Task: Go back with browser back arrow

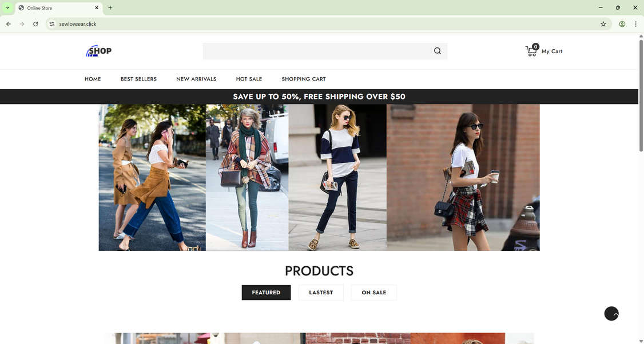Action: tap(9, 24)
